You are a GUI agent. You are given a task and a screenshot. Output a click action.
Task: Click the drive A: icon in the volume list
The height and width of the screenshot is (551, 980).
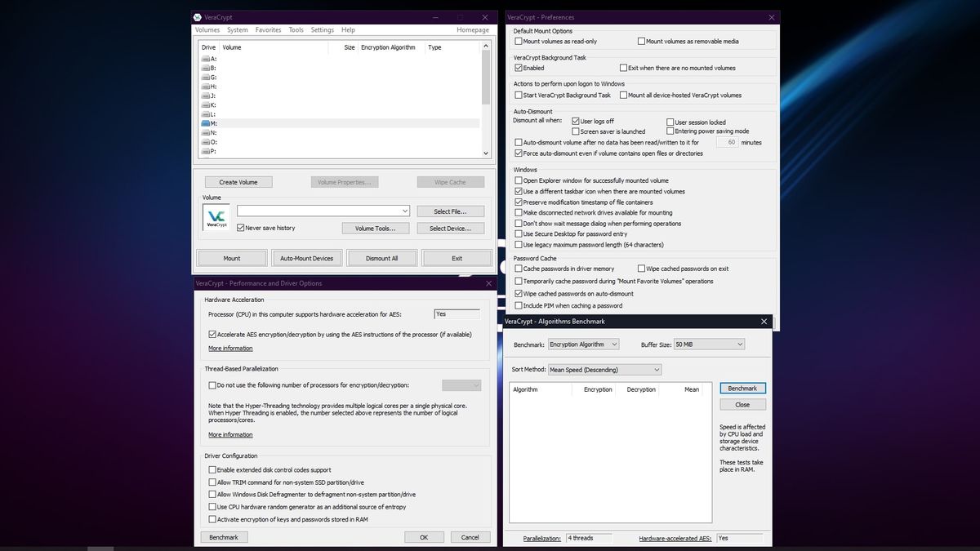[x=207, y=57]
